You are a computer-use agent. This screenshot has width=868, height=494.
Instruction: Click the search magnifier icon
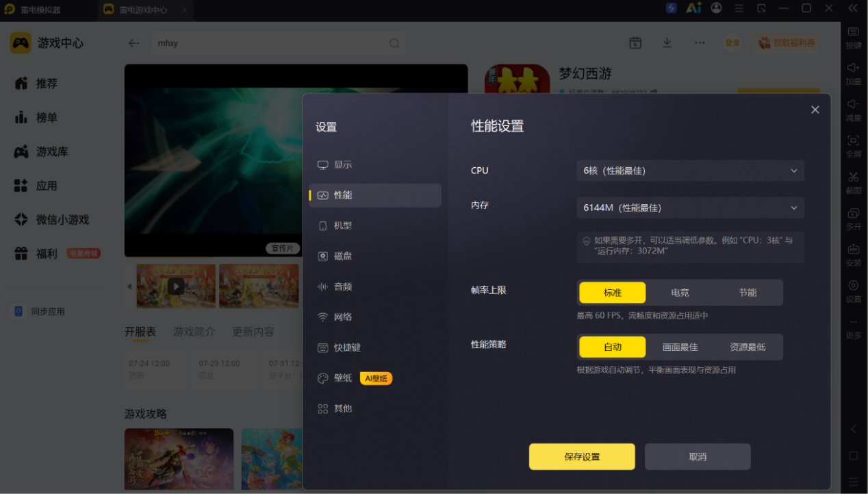pyautogui.click(x=395, y=42)
